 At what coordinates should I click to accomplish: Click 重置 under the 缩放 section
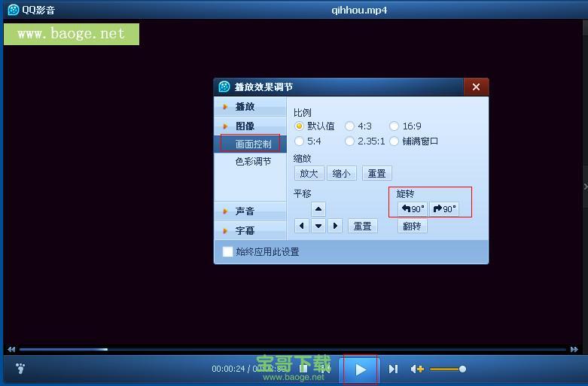click(377, 174)
